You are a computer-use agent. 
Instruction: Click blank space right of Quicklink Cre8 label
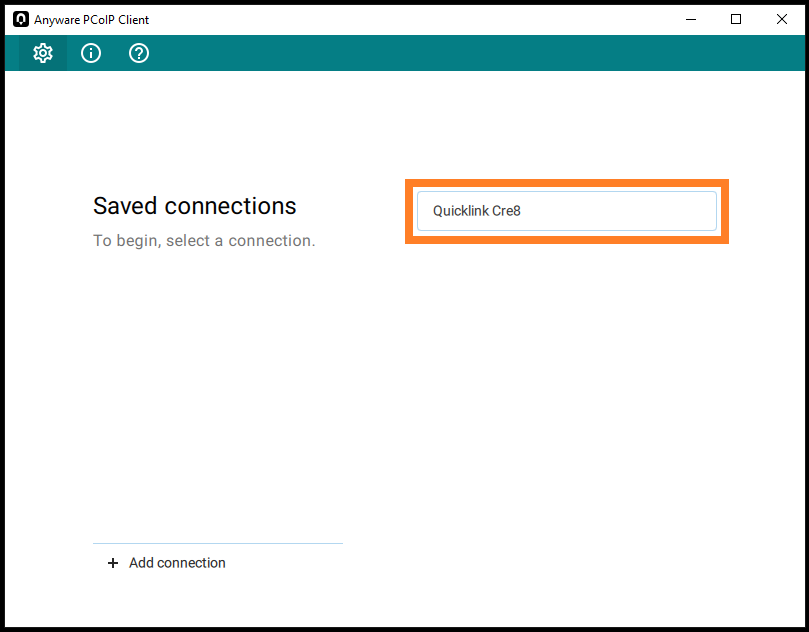click(619, 211)
